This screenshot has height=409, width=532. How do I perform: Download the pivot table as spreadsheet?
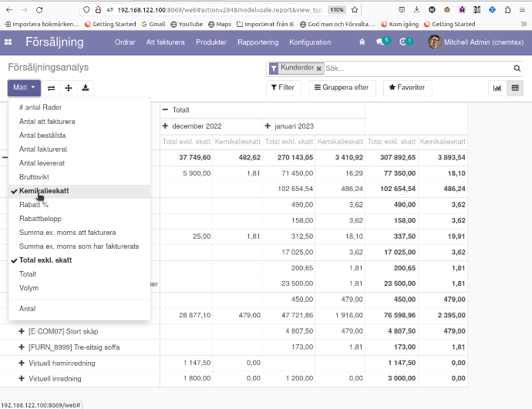pyautogui.click(x=86, y=88)
